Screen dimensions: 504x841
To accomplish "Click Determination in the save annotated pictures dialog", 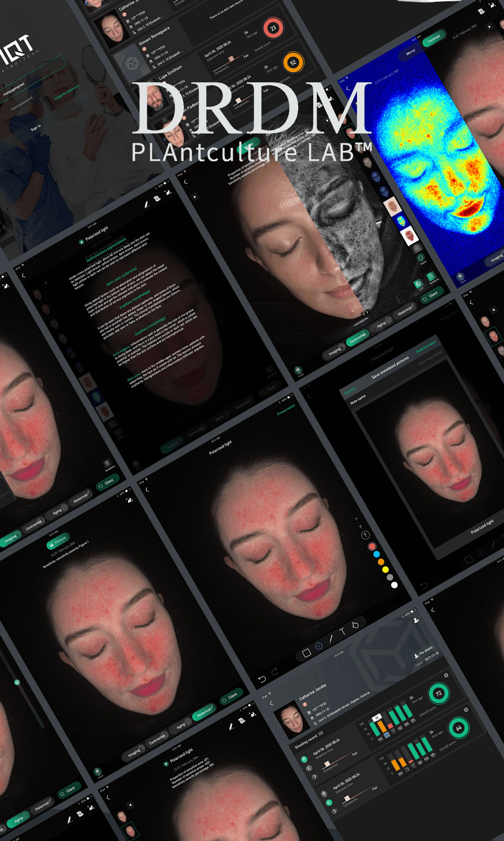I will pos(426,347).
